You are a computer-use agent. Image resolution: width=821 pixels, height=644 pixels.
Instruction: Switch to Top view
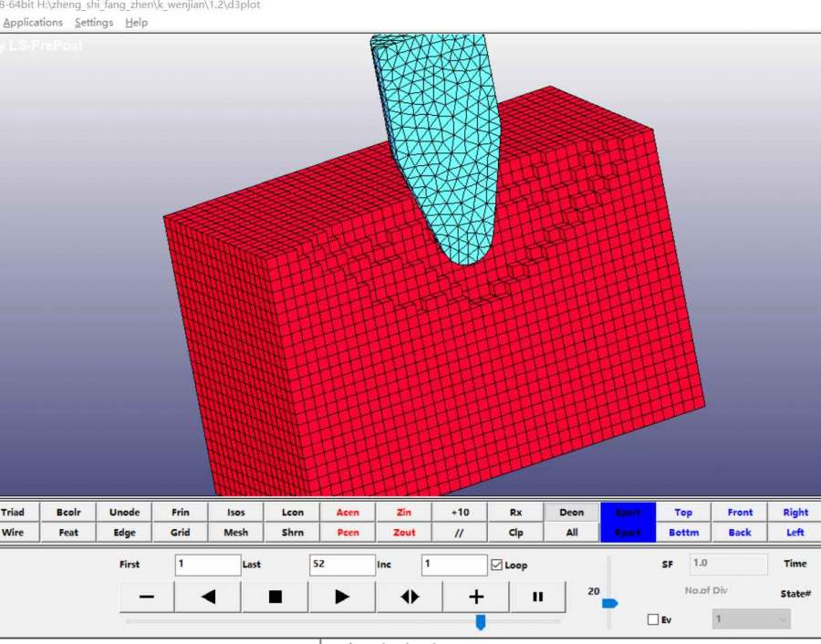tap(683, 513)
